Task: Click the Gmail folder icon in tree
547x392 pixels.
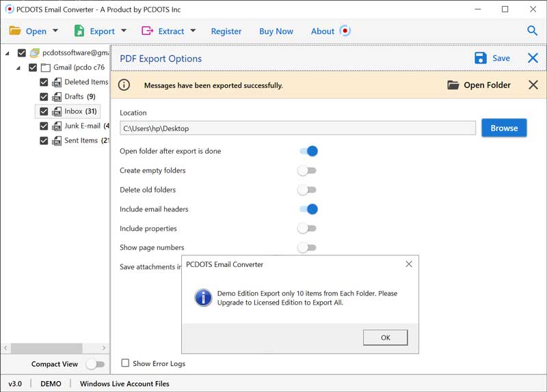Action: (x=46, y=67)
